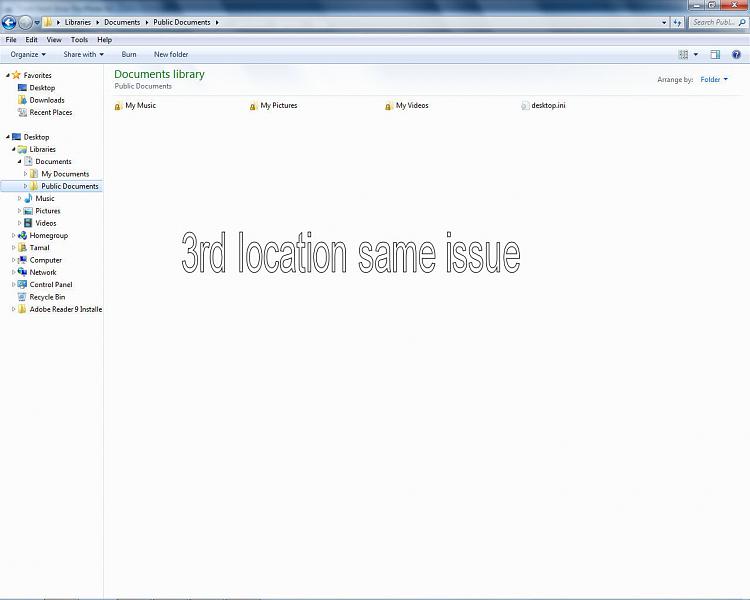The height and width of the screenshot is (600, 750).
Task: Click the blue Help question-mark icon
Action: point(737,55)
